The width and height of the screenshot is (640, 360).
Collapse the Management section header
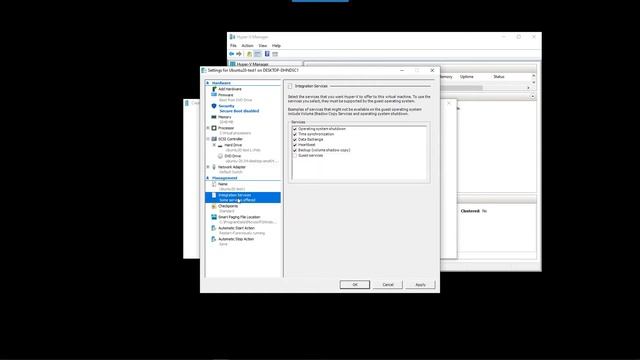[x=208, y=178]
